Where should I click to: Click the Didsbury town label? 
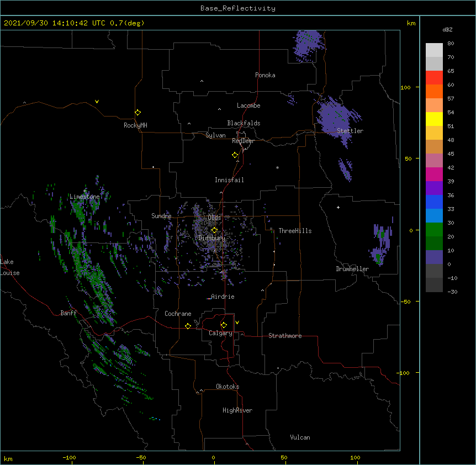212,238
